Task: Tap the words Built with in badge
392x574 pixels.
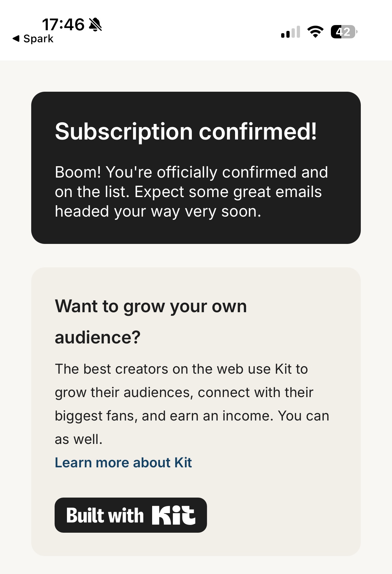Action: (105, 515)
